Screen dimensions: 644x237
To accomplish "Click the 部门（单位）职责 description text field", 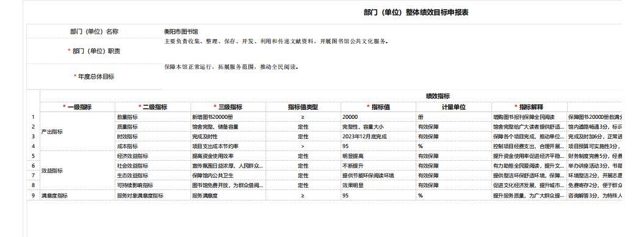I will (x=393, y=51).
